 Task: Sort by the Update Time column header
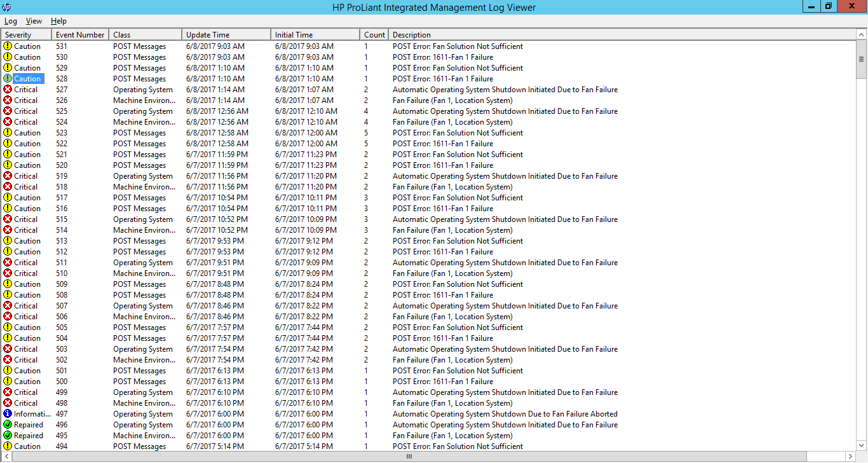[x=226, y=35]
